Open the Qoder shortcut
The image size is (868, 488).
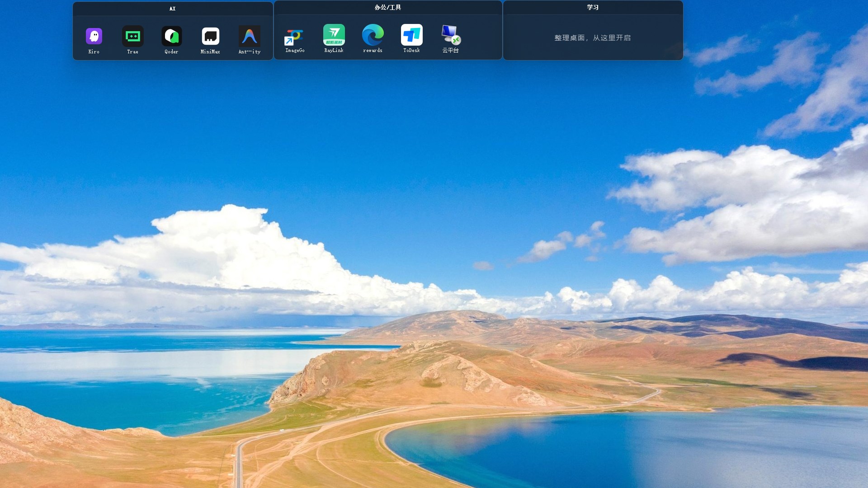click(171, 36)
